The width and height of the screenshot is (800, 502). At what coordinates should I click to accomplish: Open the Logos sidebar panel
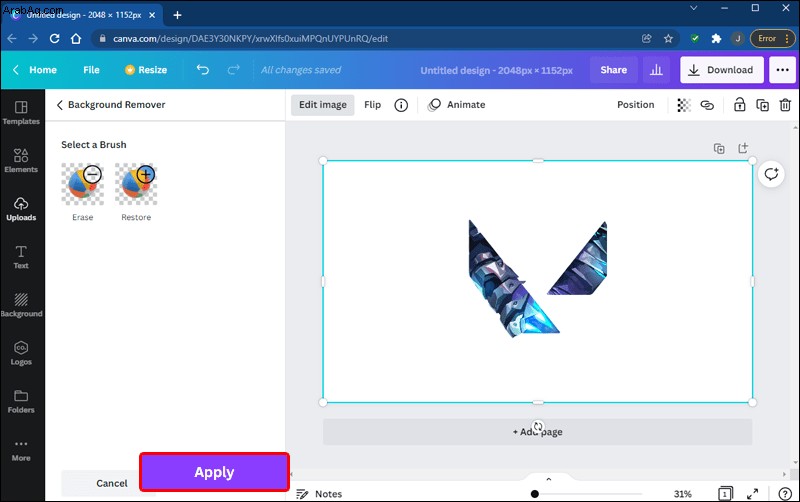(x=21, y=353)
